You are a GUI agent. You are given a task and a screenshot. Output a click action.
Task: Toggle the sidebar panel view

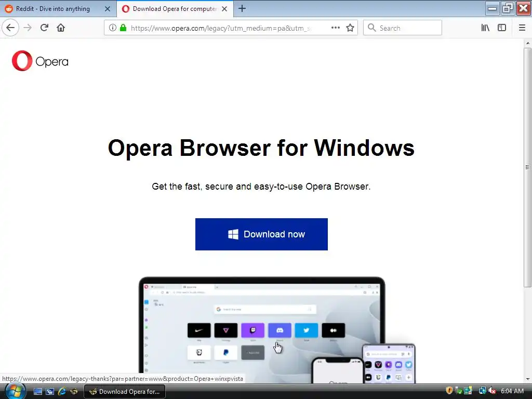[x=502, y=28]
